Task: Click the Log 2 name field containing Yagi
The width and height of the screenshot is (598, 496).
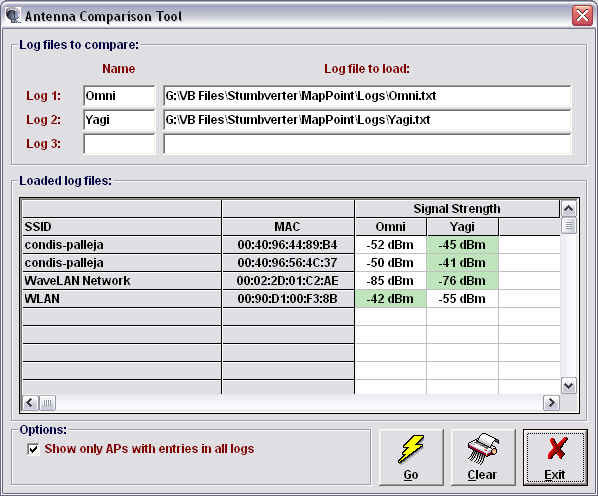Action: coord(119,120)
